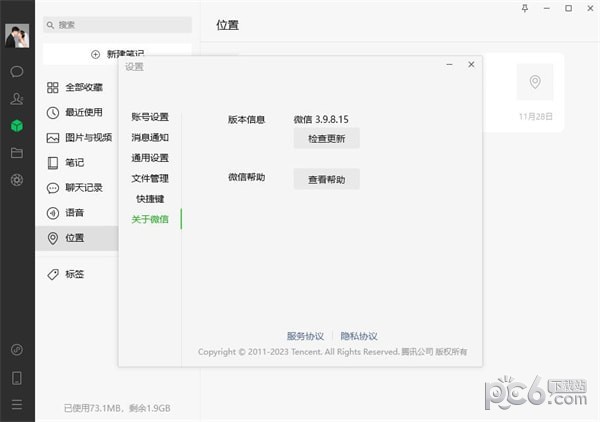Viewport: 600px width, 422px height.
Task: Open the 标签 tags section
Action: click(77, 274)
